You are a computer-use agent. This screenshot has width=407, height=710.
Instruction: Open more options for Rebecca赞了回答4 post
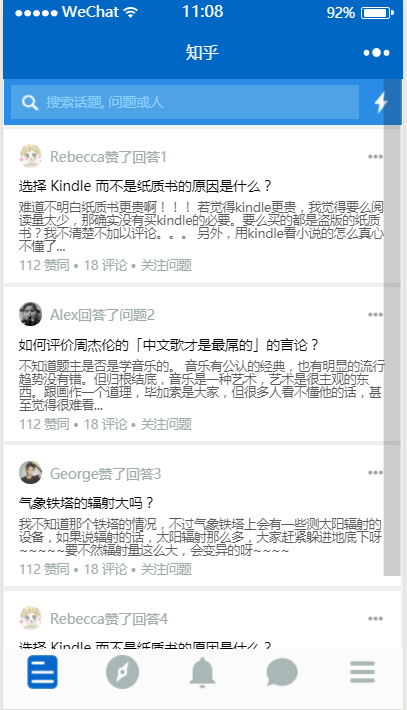point(375,619)
